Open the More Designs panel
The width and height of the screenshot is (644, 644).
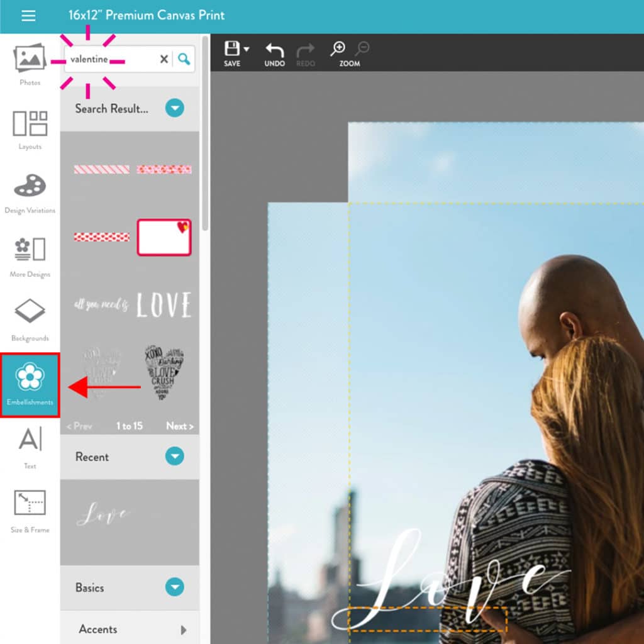tap(30, 257)
